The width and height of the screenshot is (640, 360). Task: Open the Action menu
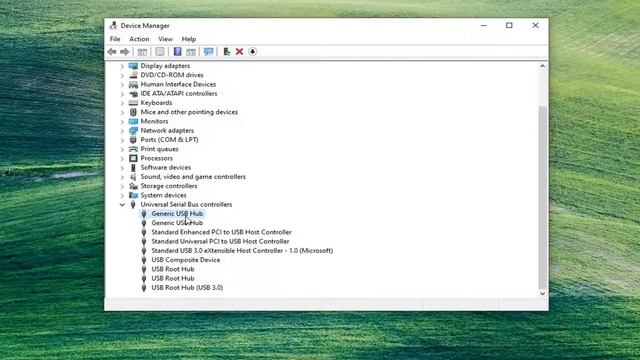pyautogui.click(x=139, y=39)
